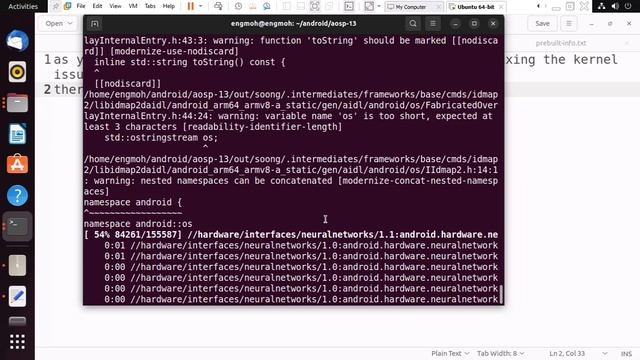Switch to Terminal via dock icon
The width and height of the screenshot is (640, 360).
point(17,226)
